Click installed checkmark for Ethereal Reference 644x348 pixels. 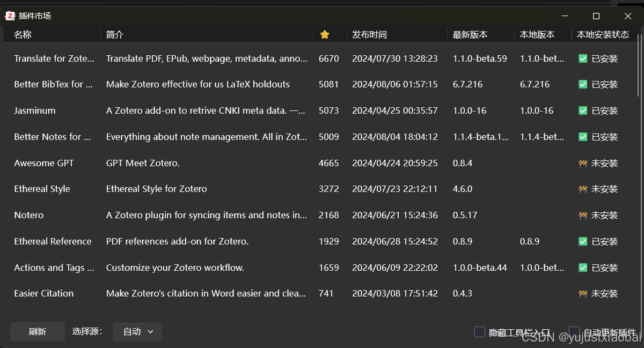[x=583, y=241]
